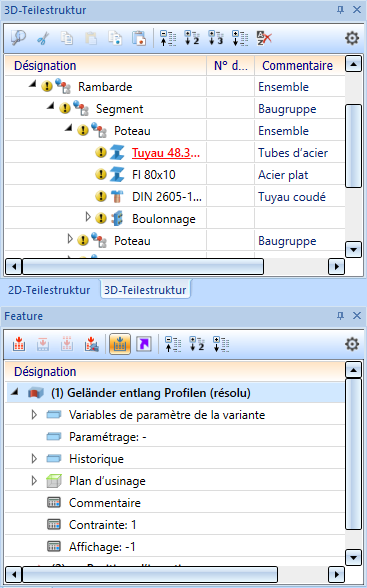Click the purple arrow icon in Feature toolbar
The image size is (367, 588).
coord(144,344)
